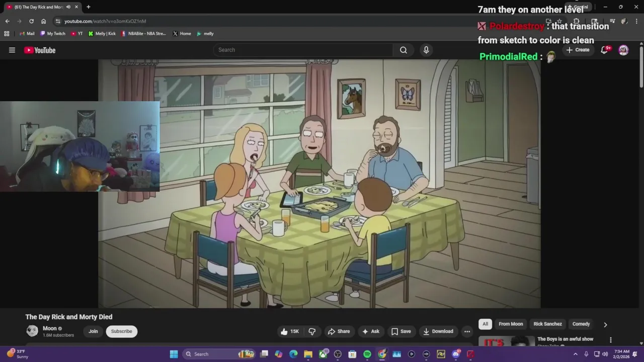Dislike the video with thumbs down
The image size is (644, 362).
click(x=312, y=331)
